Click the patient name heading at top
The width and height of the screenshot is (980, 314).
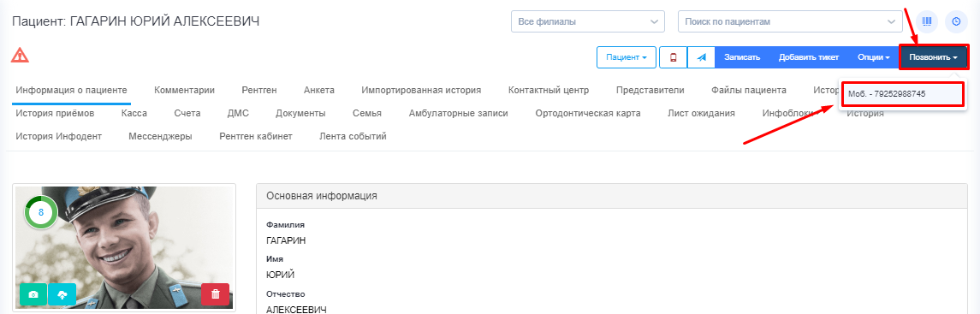135,22
